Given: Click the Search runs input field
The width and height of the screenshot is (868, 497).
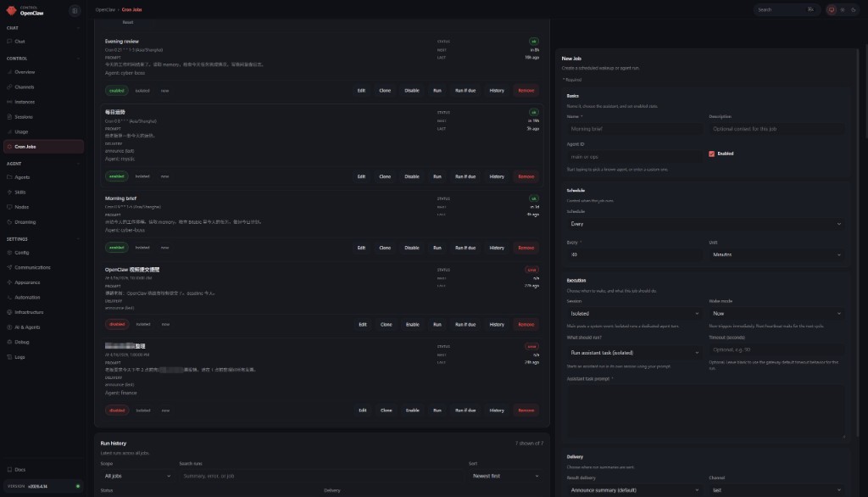Looking at the screenshot, I should click(x=321, y=476).
